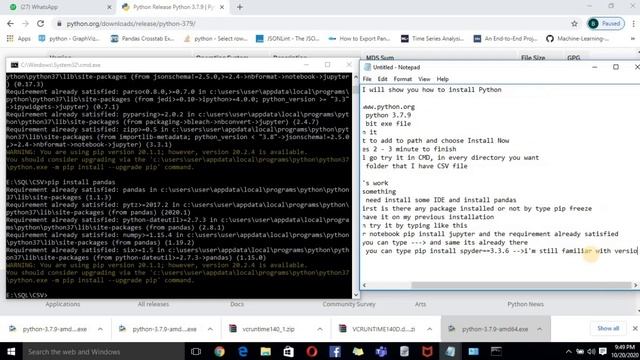640x360 pixels.
Task: Open the Chrome three-dot menu
Action: tap(634, 24)
